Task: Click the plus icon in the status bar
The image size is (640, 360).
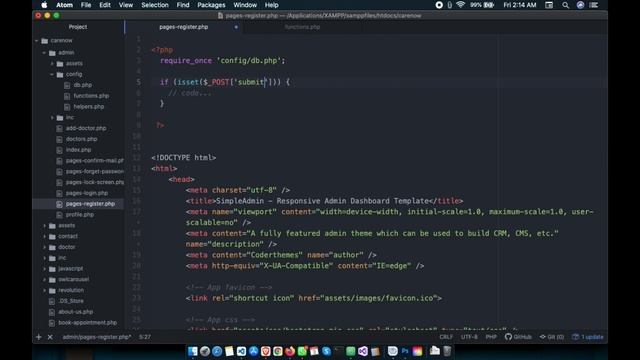Action: pos(39,337)
